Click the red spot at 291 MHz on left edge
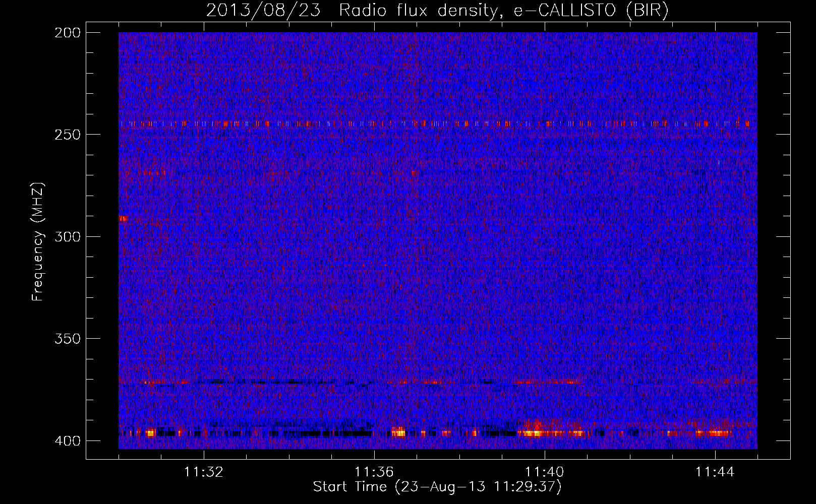Viewport: 816px width, 504px height. point(123,218)
